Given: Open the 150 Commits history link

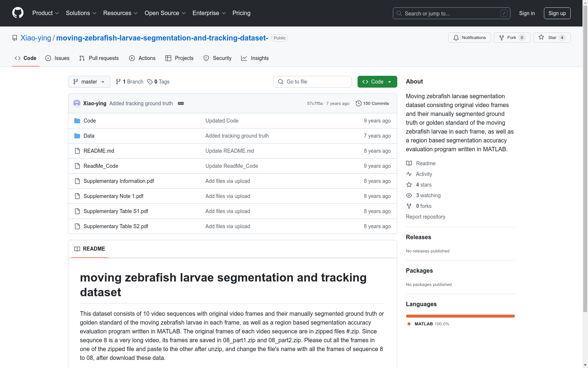Looking at the screenshot, I should click(x=372, y=103).
